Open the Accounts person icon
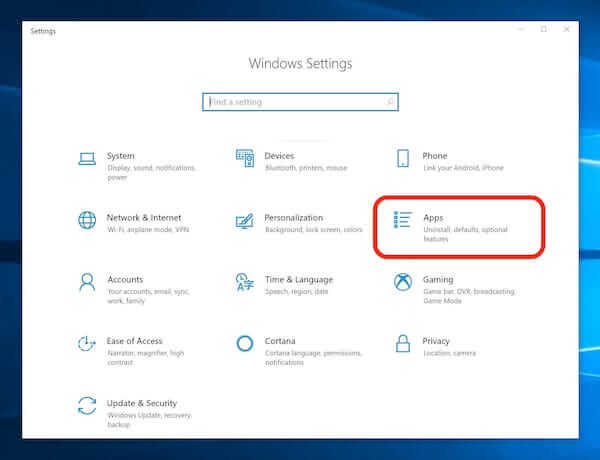 (87, 282)
